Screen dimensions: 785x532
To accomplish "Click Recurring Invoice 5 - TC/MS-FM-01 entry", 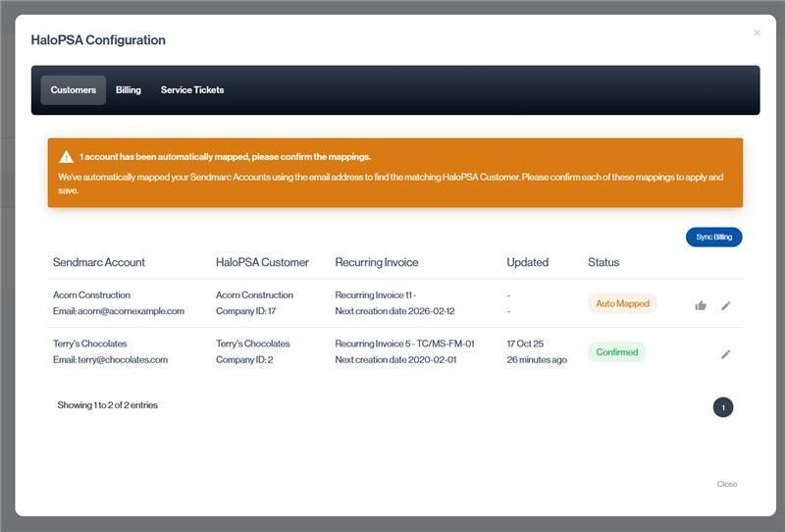I will pos(404,345).
